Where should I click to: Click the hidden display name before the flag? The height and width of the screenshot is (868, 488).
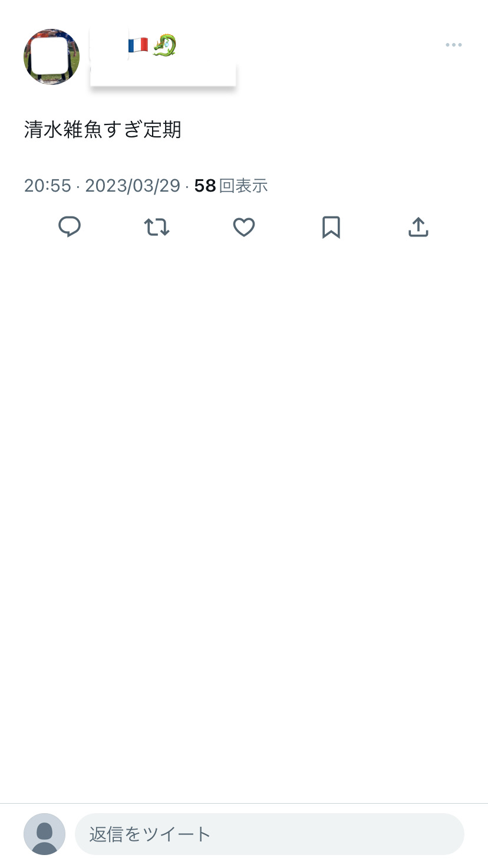[x=109, y=45]
